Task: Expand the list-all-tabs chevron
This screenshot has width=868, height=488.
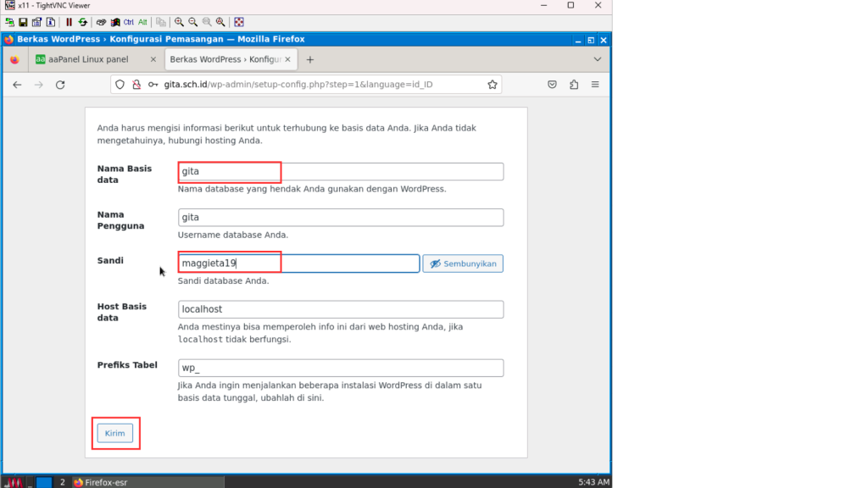Action: pos(598,59)
